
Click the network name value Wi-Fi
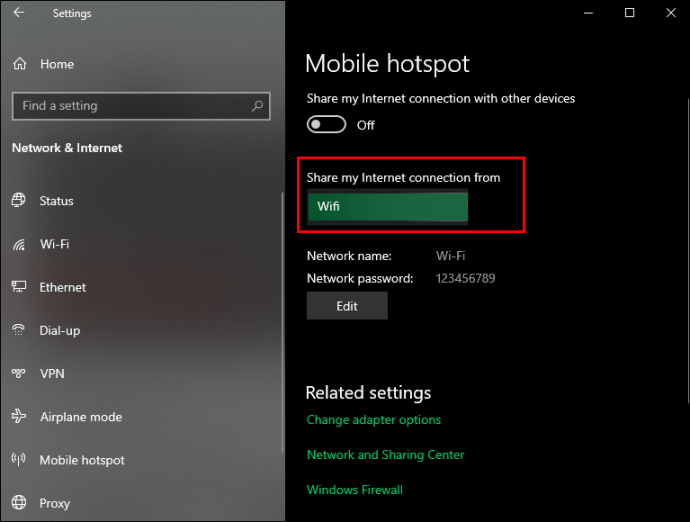tap(451, 256)
